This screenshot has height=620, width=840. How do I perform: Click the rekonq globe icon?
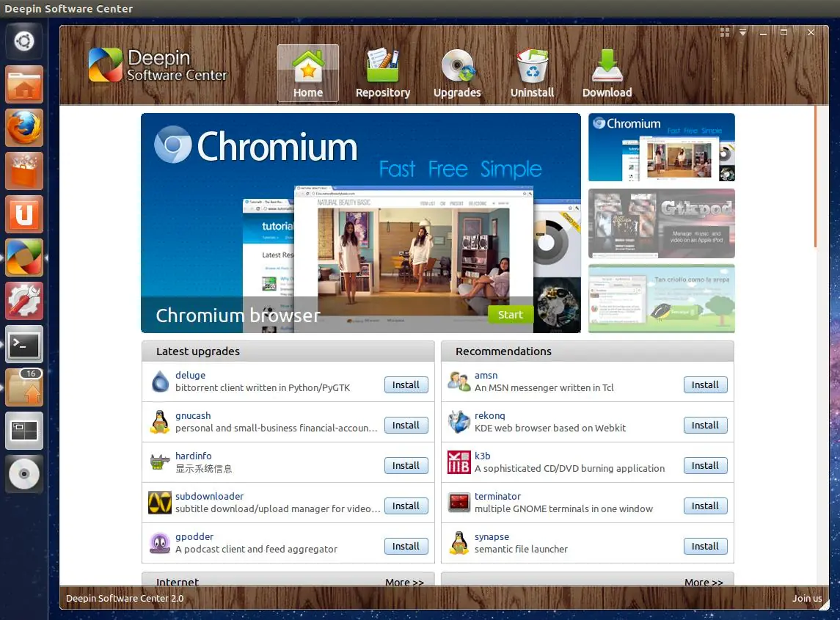[459, 422]
